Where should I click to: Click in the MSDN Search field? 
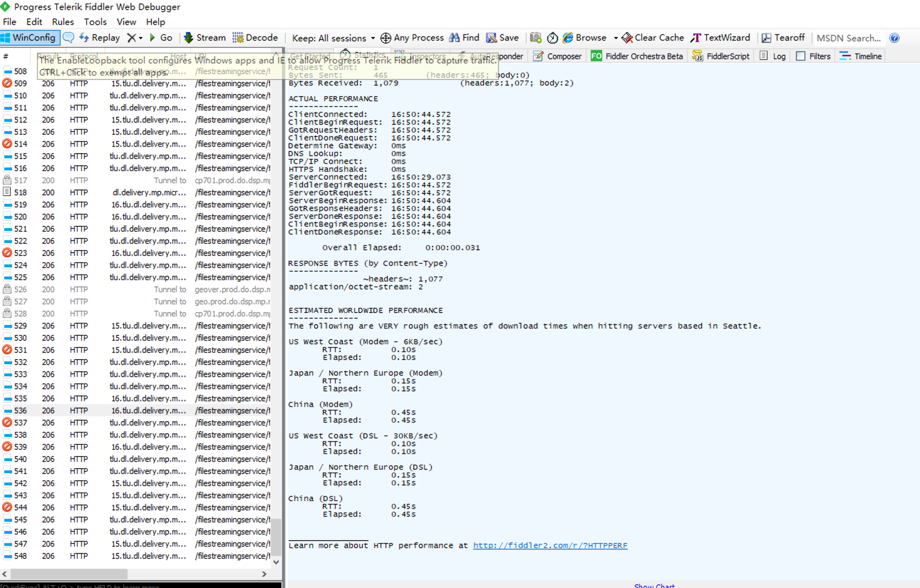(x=849, y=38)
